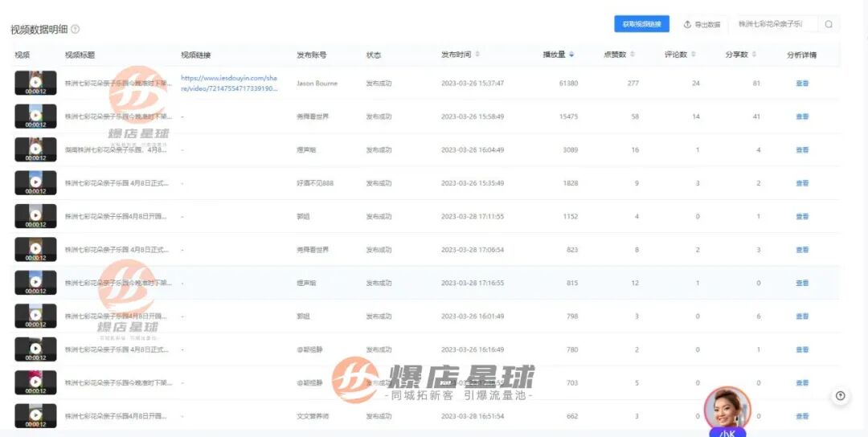Click the 视频数据明细 section heading
868x437 pixels.
39,29
